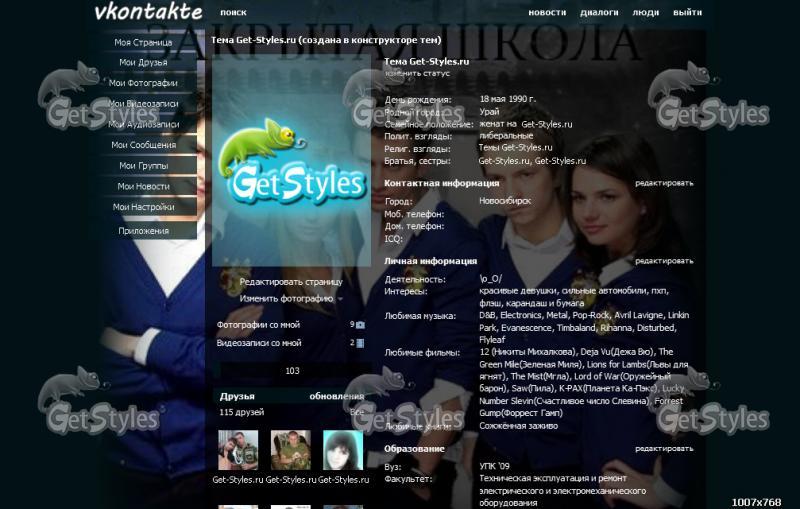Open the first friend's avatar thumbnail
Viewport: 800px width, 509px height.
(238, 450)
